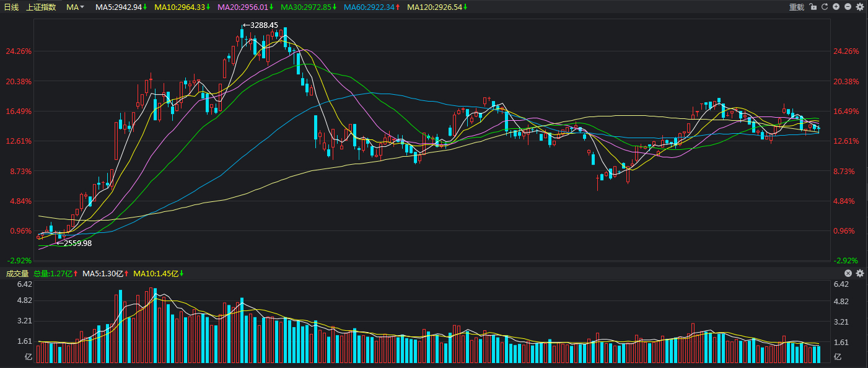This screenshot has height=368, width=868.
Task: Click the unlock padlock icon in chart header
Action: click(813, 7)
